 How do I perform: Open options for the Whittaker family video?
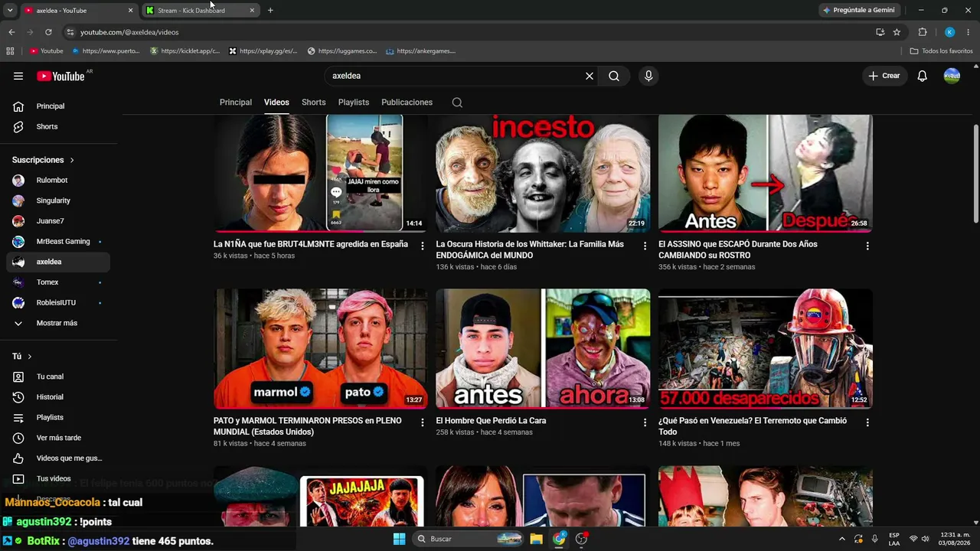point(645,246)
